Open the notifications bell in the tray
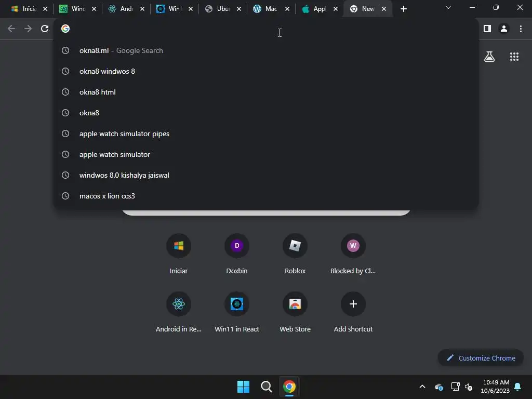The width and height of the screenshot is (532, 399). pyautogui.click(x=518, y=387)
